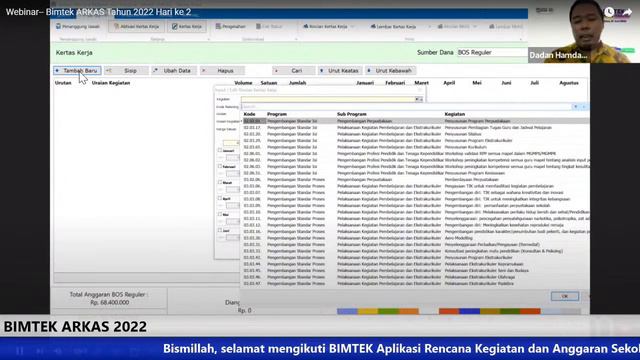Select Konsultasi peningkatan mutu pendidikan row
640x360 pixels.
point(416,251)
